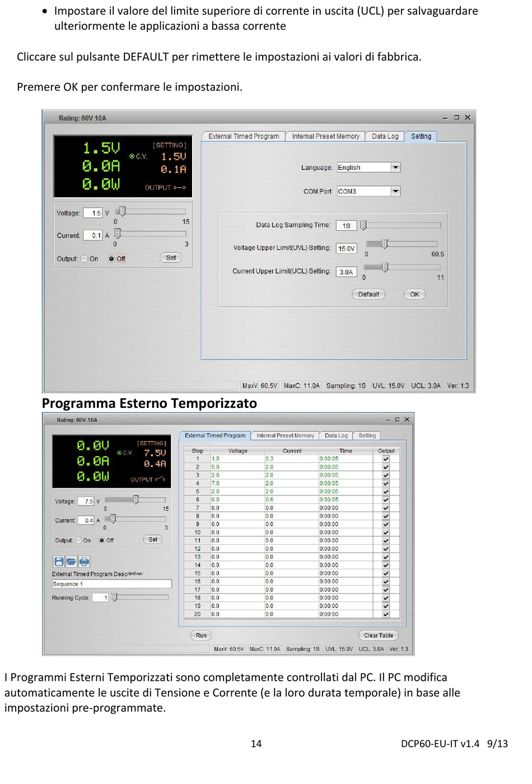
Task: Switch to Internal Preset Memory tab in lower window
Action: (285, 435)
